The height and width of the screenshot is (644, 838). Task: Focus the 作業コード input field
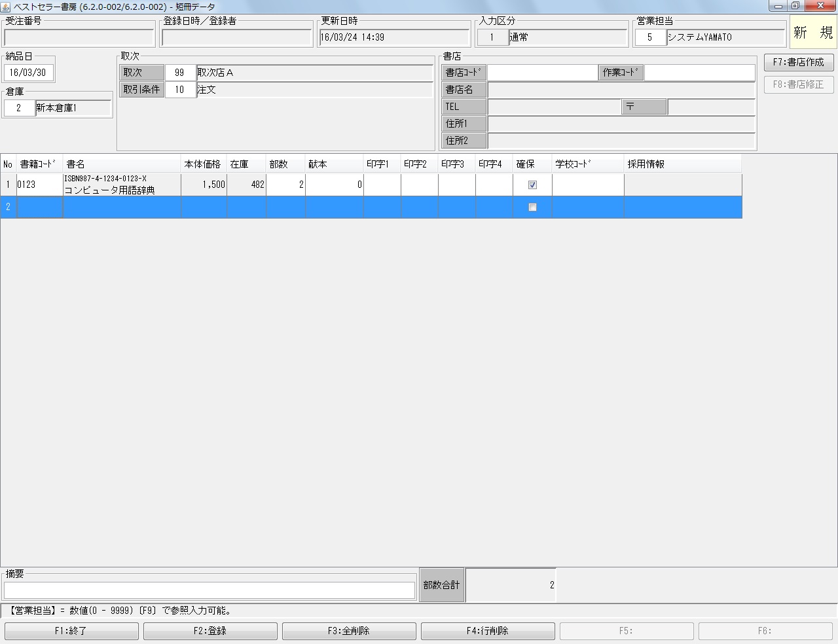699,73
